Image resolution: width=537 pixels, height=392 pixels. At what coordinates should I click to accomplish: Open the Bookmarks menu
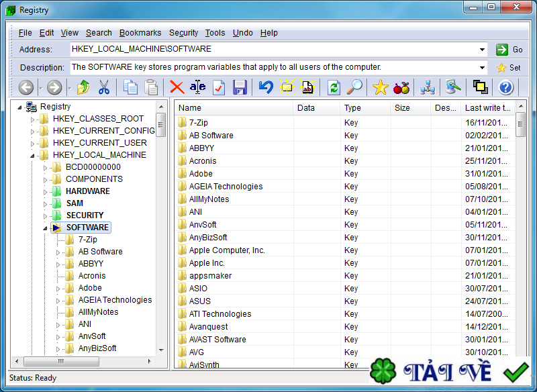[140, 33]
